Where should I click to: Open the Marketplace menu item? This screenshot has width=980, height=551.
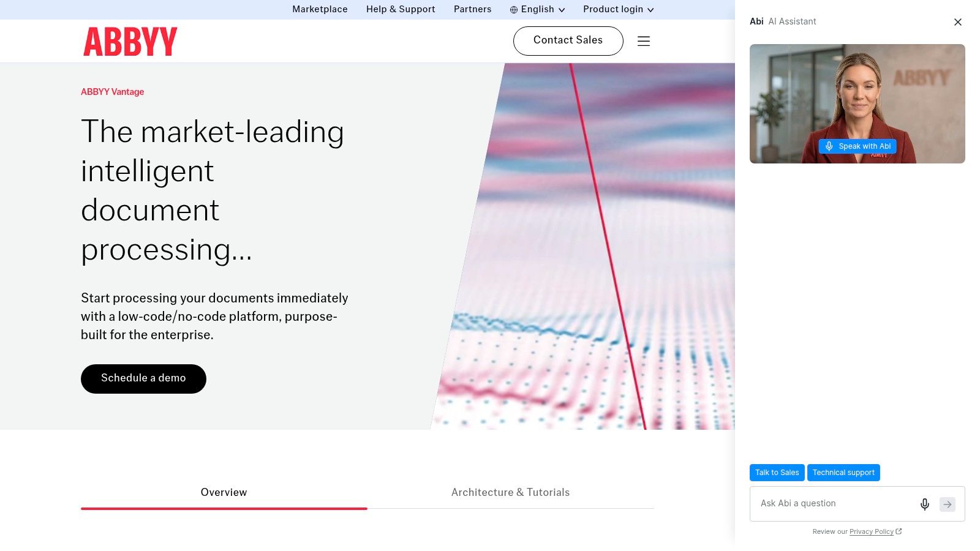[320, 9]
